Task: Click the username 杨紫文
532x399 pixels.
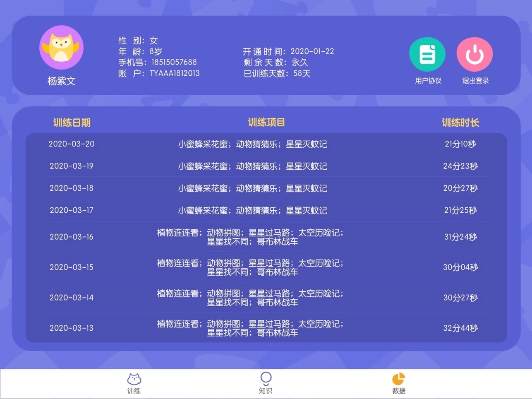Action: [61, 82]
